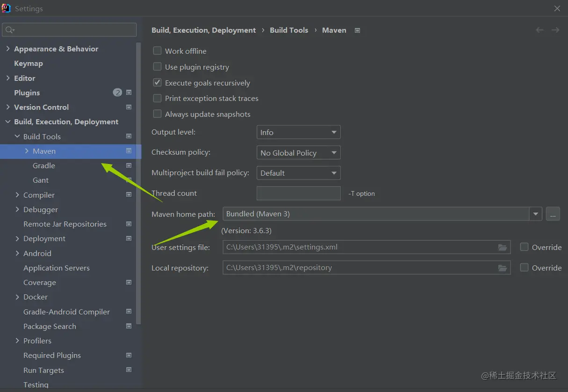Uncheck Execute goals recursively

tap(158, 83)
